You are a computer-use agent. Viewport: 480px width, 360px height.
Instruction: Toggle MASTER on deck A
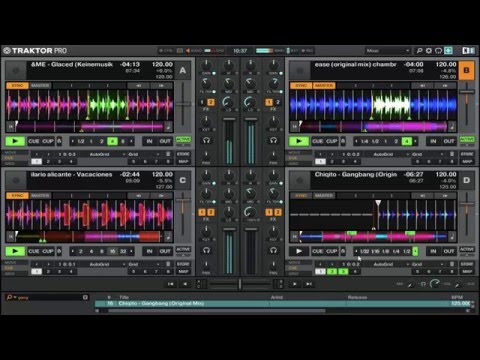click(x=40, y=86)
